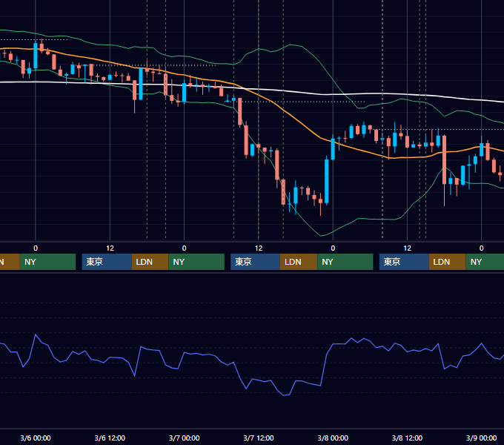Select the NY session bar around 3/9 00:00
The image size is (504, 445).
pos(485,262)
